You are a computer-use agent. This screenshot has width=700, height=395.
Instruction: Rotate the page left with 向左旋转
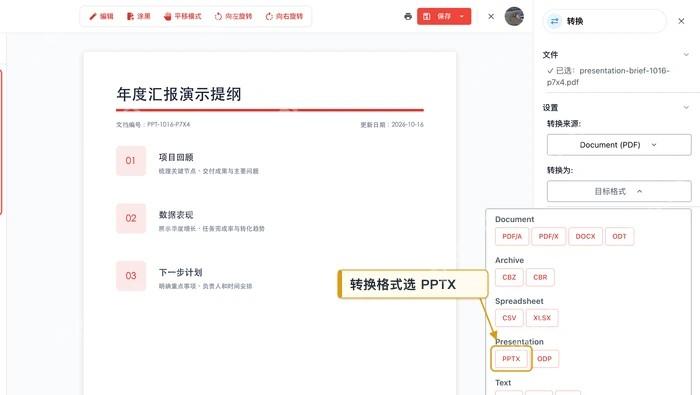click(233, 17)
